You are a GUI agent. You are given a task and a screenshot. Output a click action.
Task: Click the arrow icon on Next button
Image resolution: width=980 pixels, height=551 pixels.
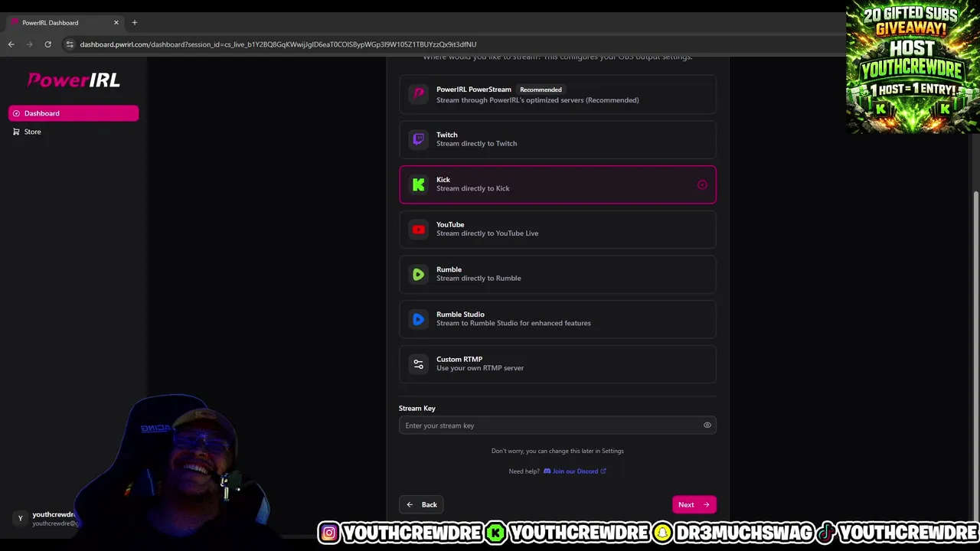(706, 504)
